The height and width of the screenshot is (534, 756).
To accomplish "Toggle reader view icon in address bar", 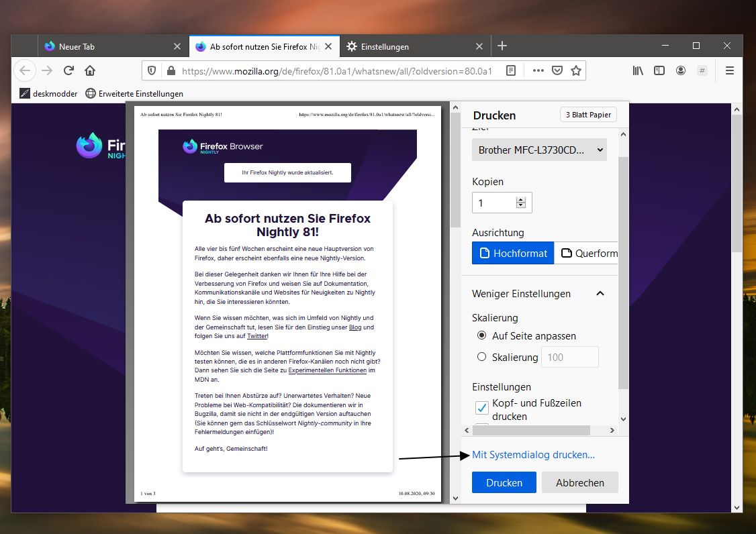I will click(511, 71).
